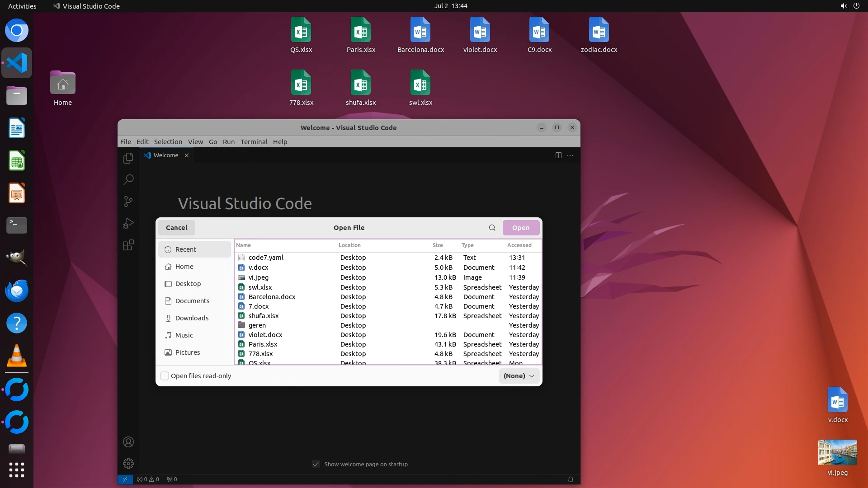
Task: Open the Source Control icon
Action: tap(128, 202)
